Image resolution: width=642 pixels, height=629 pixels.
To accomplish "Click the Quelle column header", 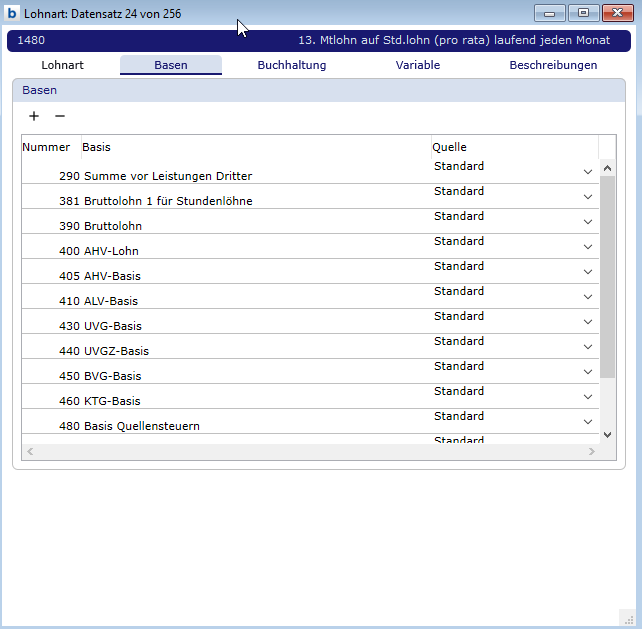I will click(x=449, y=147).
